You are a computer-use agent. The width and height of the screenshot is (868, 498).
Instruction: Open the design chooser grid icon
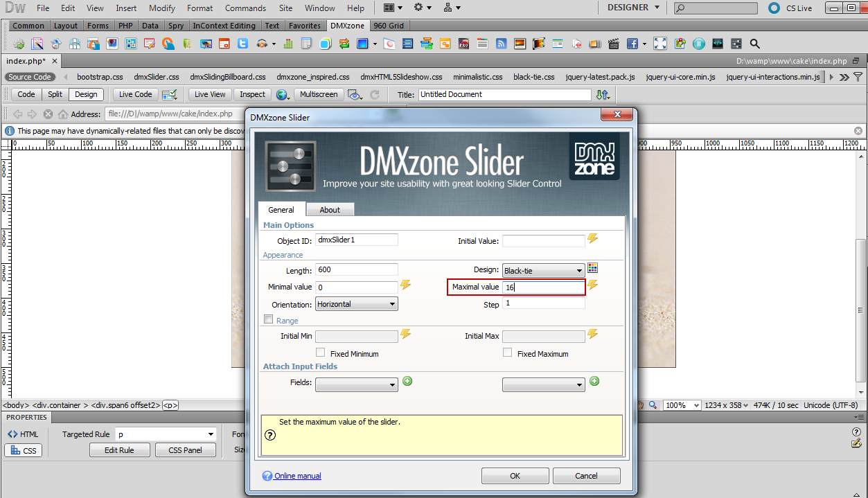tap(592, 268)
